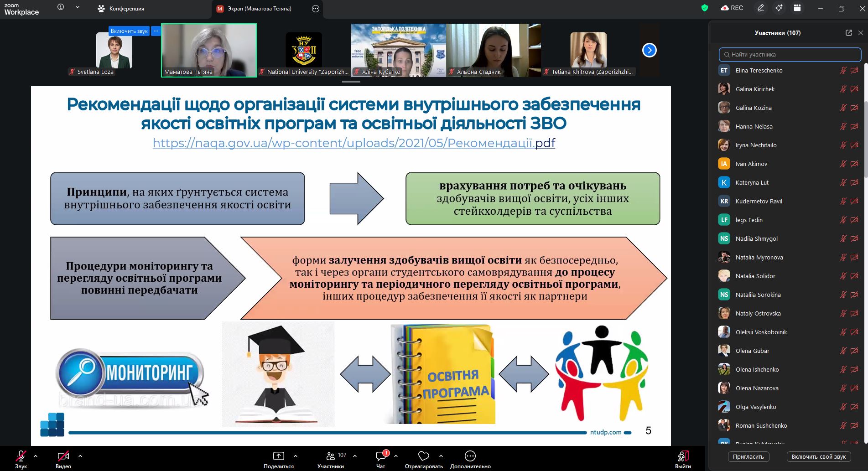Expand audio options arrow next to Звук
This screenshot has width=868, height=471.
[x=36, y=455]
